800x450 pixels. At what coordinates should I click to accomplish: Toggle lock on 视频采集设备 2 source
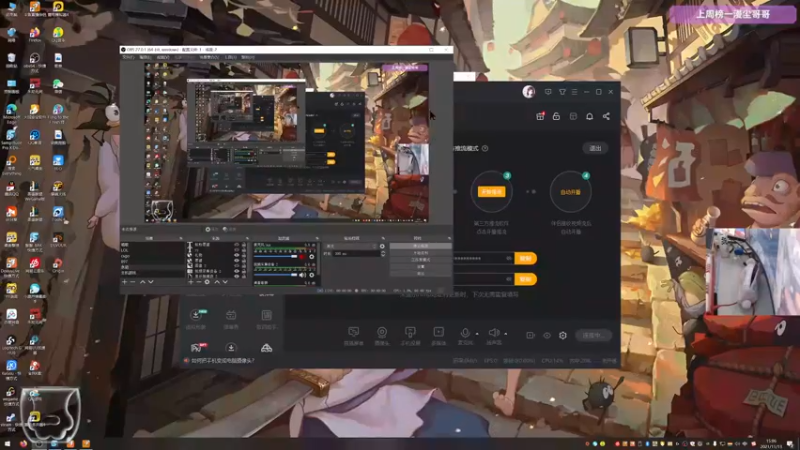(x=244, y=271)
